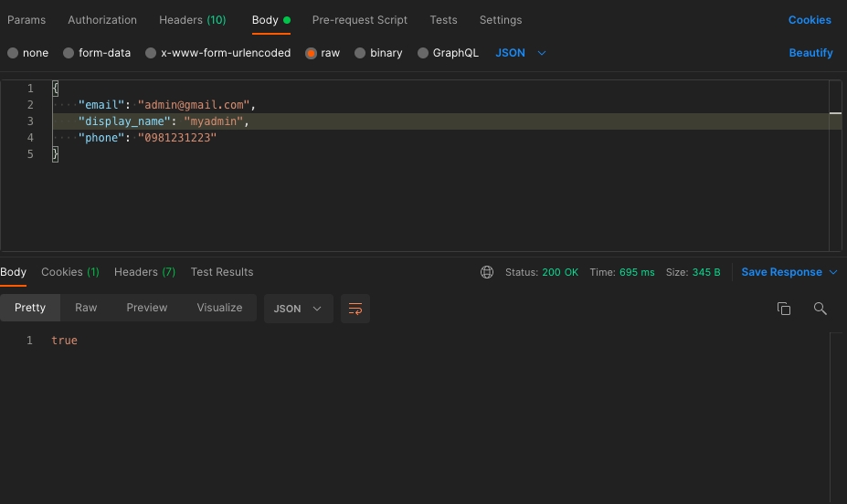This screenshot has height=504, width=847.
Task: Click the Save Response button
Action: coord(781,272)
